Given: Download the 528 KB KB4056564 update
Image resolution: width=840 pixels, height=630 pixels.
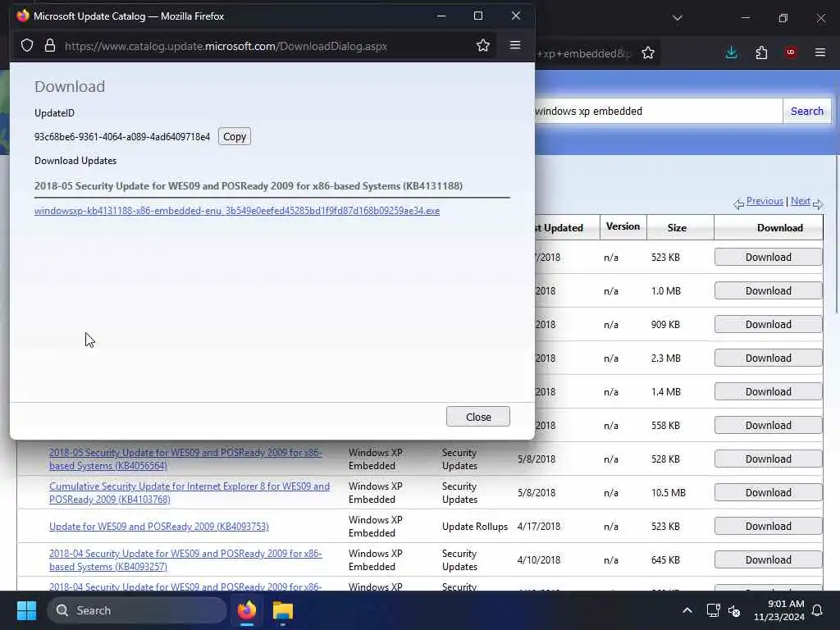Looking at the screenshot, I should click(768, 459).
